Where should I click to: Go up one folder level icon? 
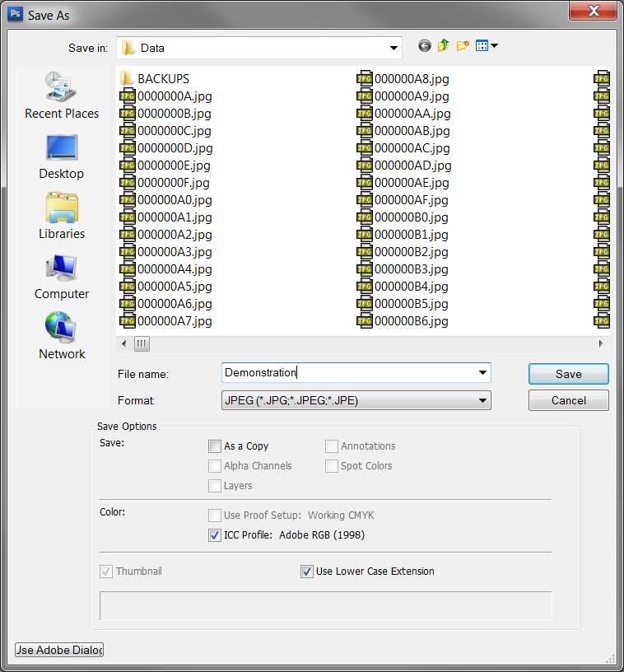443,45
